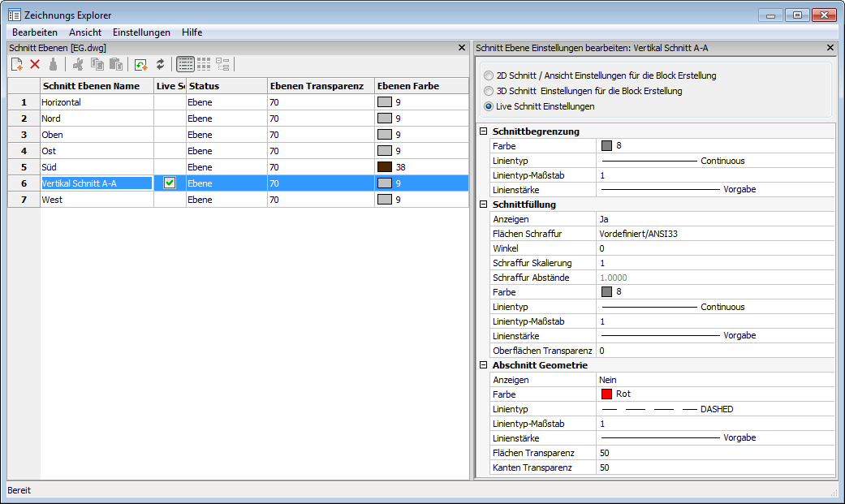Collapse the Abschnitt Geometrie section

[x=484, y=365]
